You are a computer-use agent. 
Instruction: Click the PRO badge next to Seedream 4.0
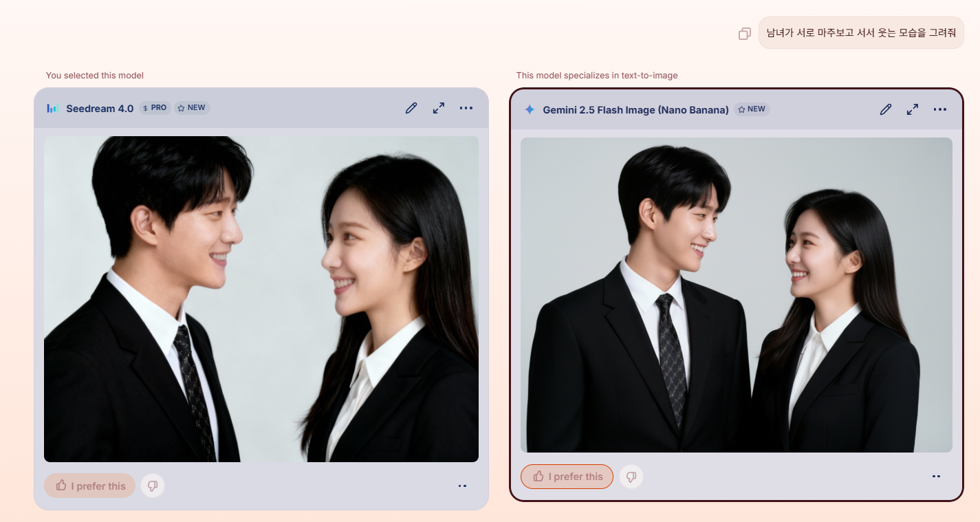(155, 108)
